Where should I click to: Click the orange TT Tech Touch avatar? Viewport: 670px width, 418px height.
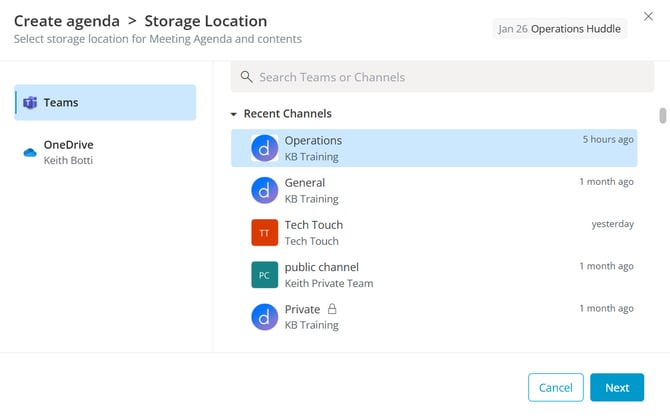[x=264, y=232]
